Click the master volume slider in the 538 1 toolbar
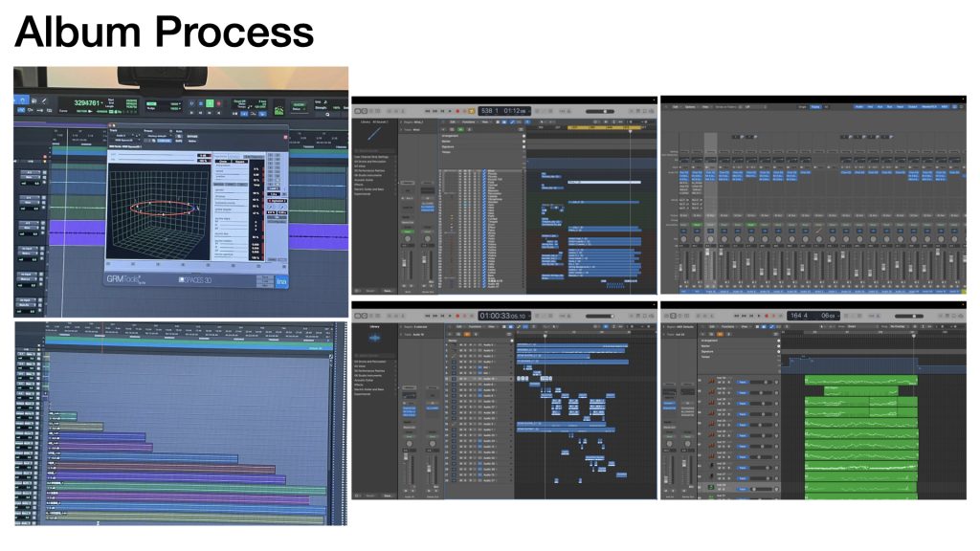Viewport: 980px width, 551px height. pos(599,111)
